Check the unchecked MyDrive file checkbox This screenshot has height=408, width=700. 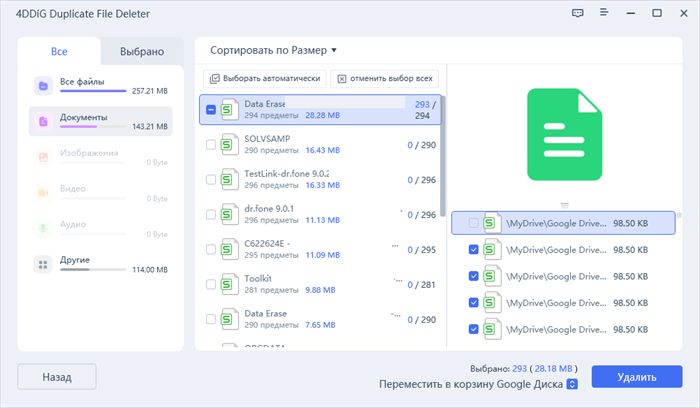[473, 223]
